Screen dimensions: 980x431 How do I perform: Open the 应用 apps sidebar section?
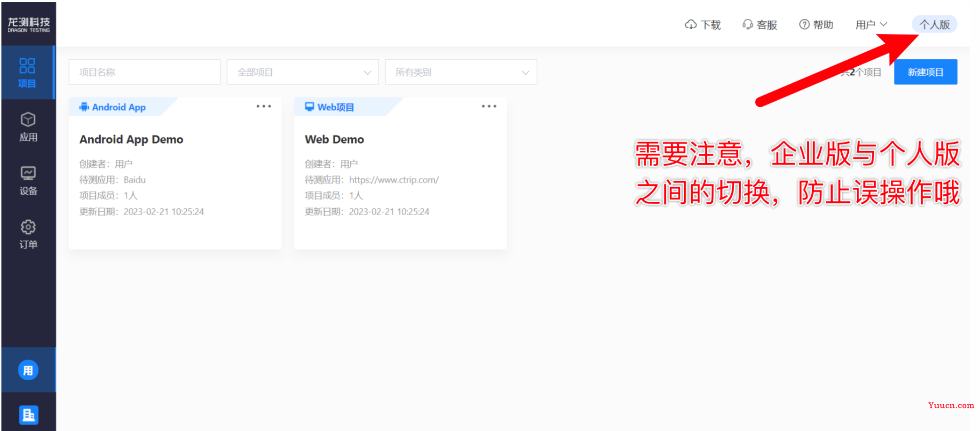pyautogui.click(x=28, y=127)
